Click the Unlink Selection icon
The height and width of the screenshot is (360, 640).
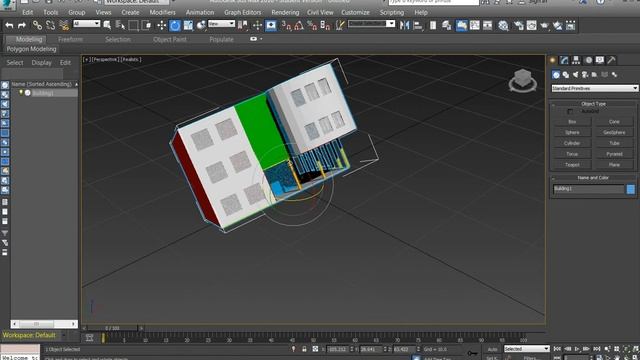point(50,26)
